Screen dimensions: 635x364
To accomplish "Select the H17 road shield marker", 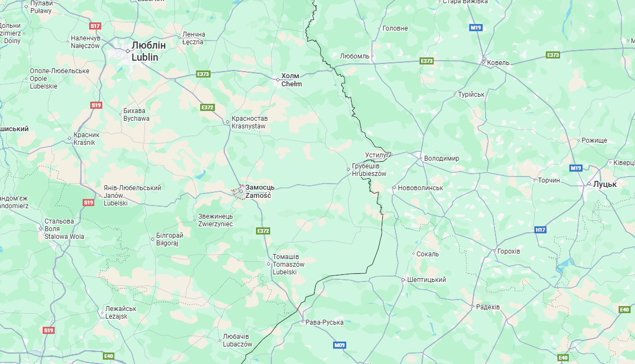I will click(x=540, y=230).
